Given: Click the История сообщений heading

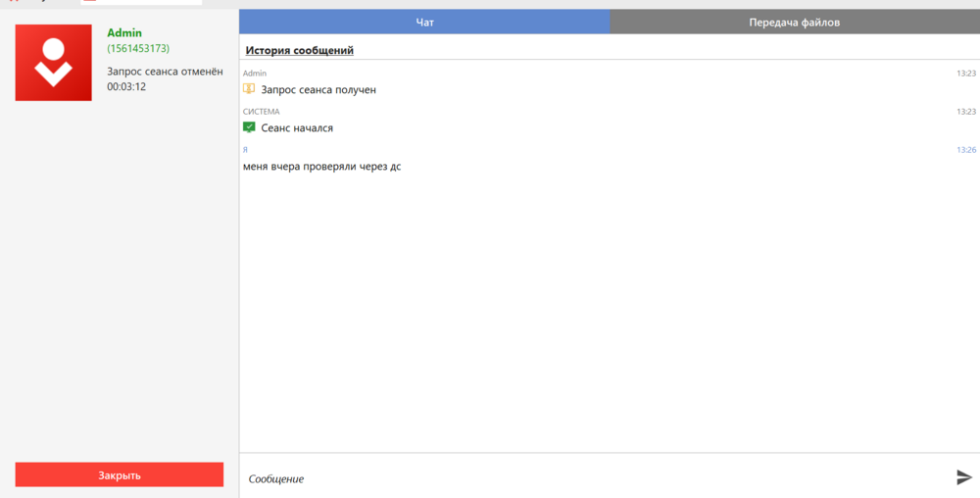Looking at the screenshot, I should click(x=299, y=50).
